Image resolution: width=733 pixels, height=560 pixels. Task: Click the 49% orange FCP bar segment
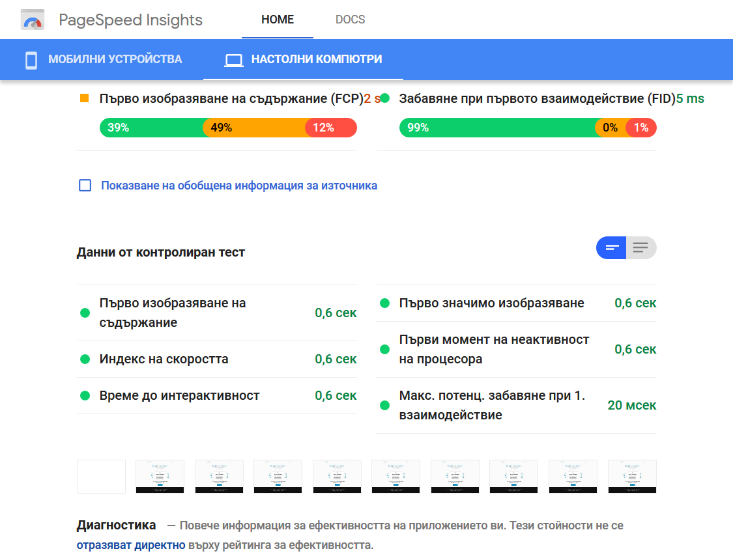tap(253, 128)
